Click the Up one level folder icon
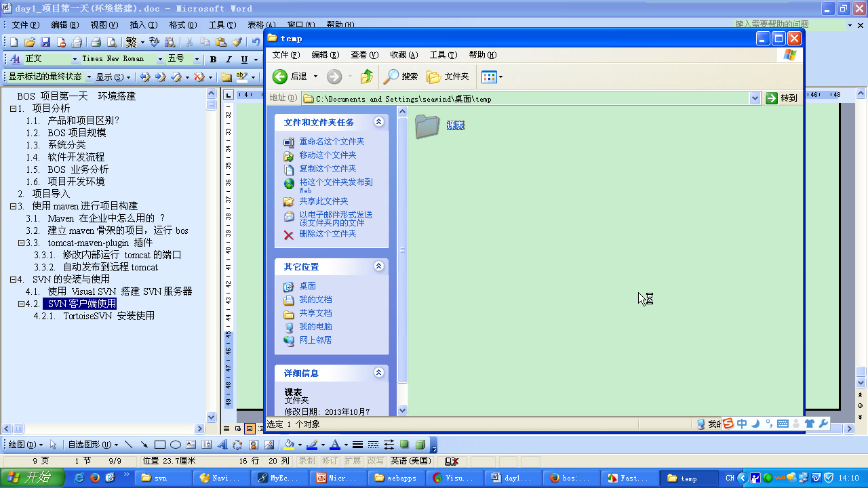Image resolution: width=868 pixels, height=488 pixels. tap(367, 77)
